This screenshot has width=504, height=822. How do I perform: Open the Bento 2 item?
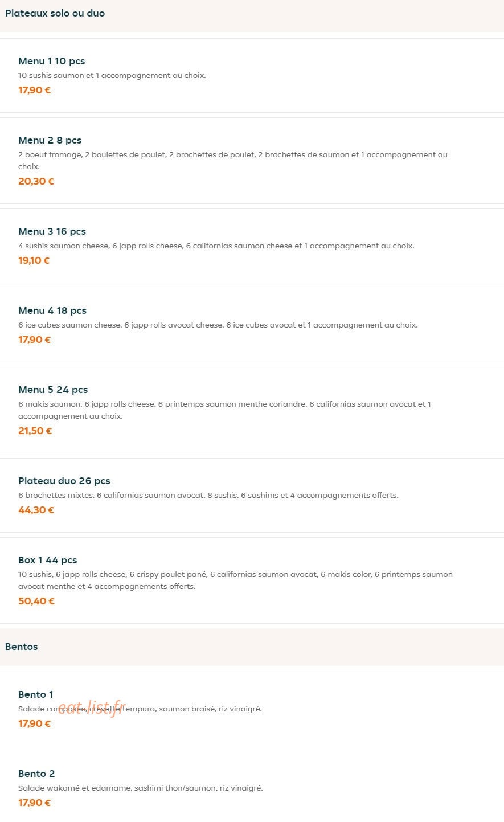252,787
